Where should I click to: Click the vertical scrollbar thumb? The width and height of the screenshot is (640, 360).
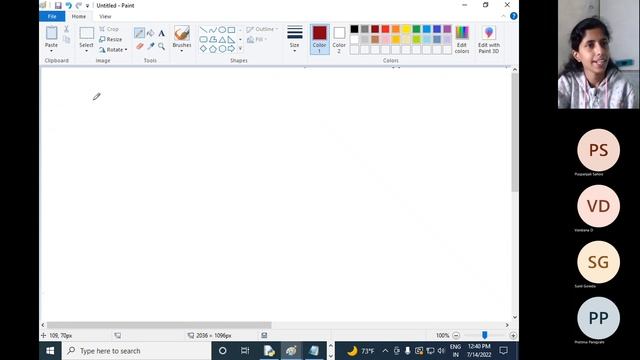pyautogui.click(x=515, y=133)
